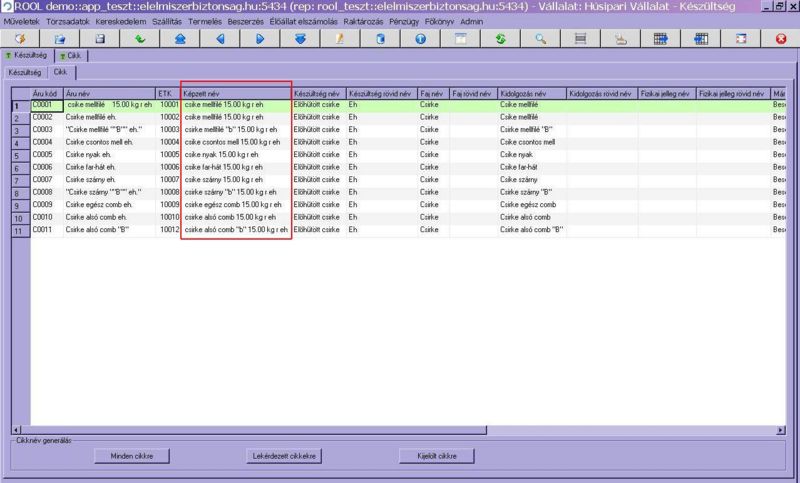This screenshot has height=483, width=800.
Task: Jump to first record with up-arrow icon
Action: pyautogui.click(x=180, y=39)
